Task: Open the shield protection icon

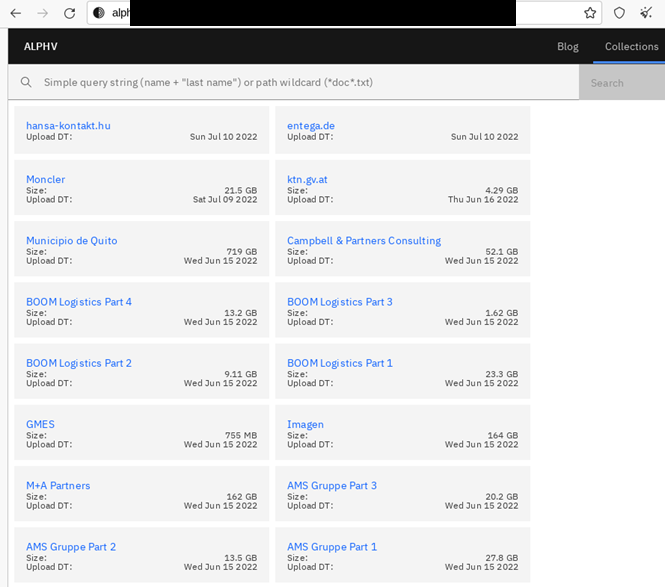Action: tap(619, 13)
